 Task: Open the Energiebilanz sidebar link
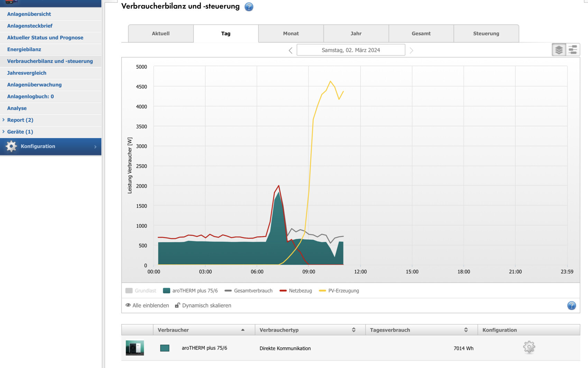24,49
